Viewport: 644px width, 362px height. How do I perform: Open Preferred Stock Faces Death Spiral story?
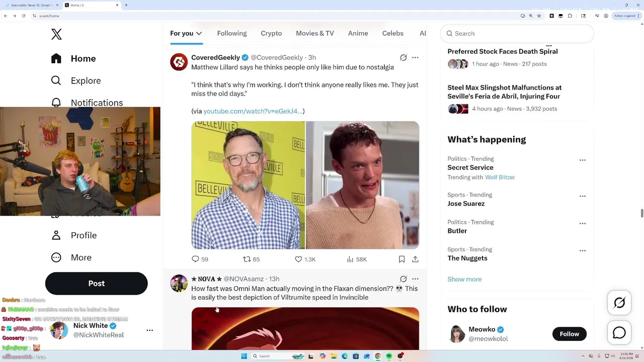click(x=503, y=51)
